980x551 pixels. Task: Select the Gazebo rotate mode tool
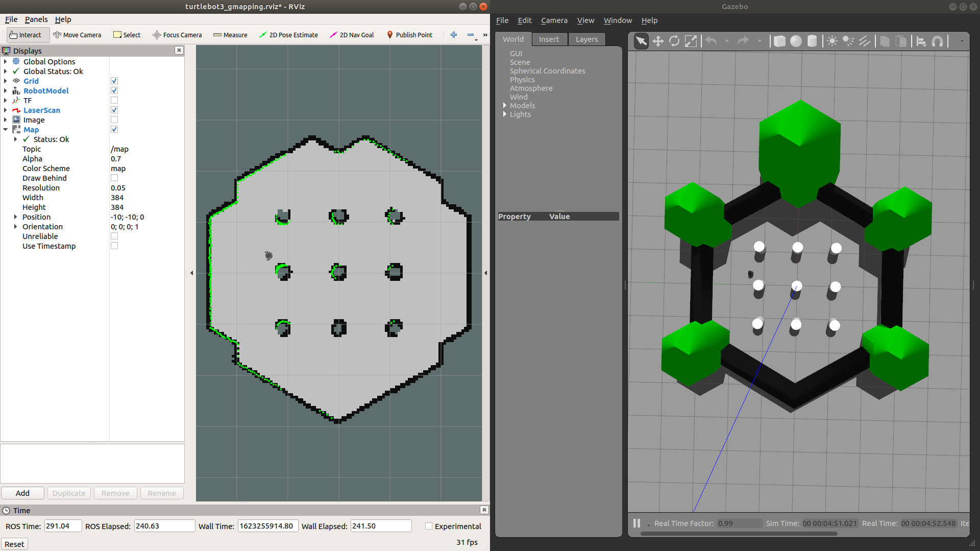click(674, 41)
